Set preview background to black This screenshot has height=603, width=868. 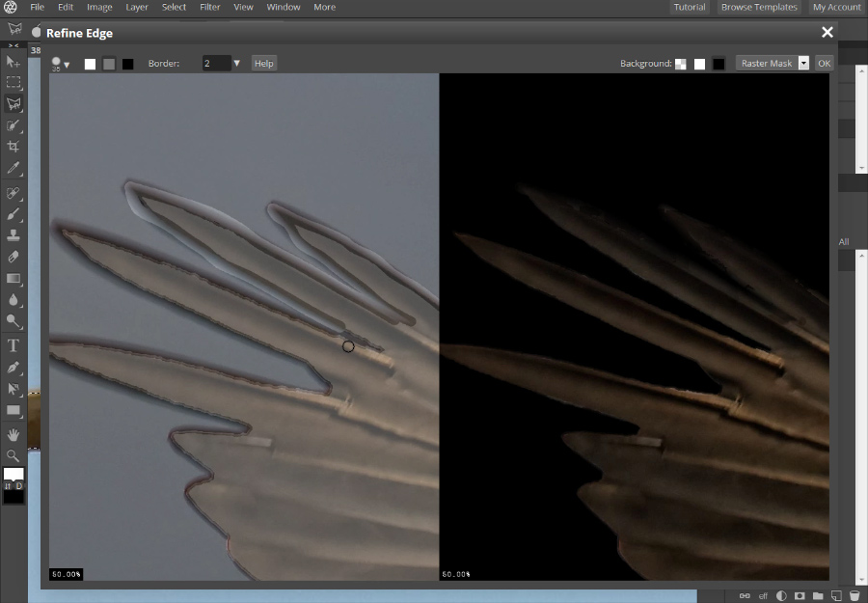[719, 64]
